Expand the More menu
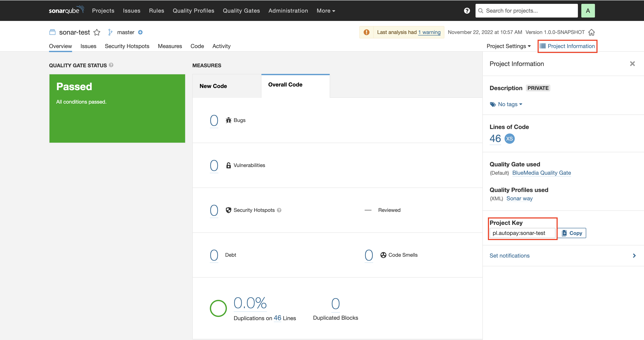Image resolution: width=644 pixels, height=340 pixels. tap(325, 11)
